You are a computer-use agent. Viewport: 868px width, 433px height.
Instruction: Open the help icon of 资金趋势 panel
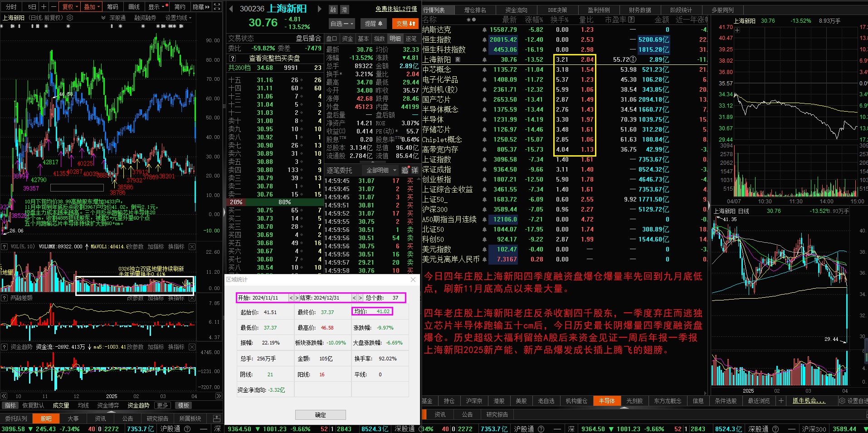(x=5, y=347)
